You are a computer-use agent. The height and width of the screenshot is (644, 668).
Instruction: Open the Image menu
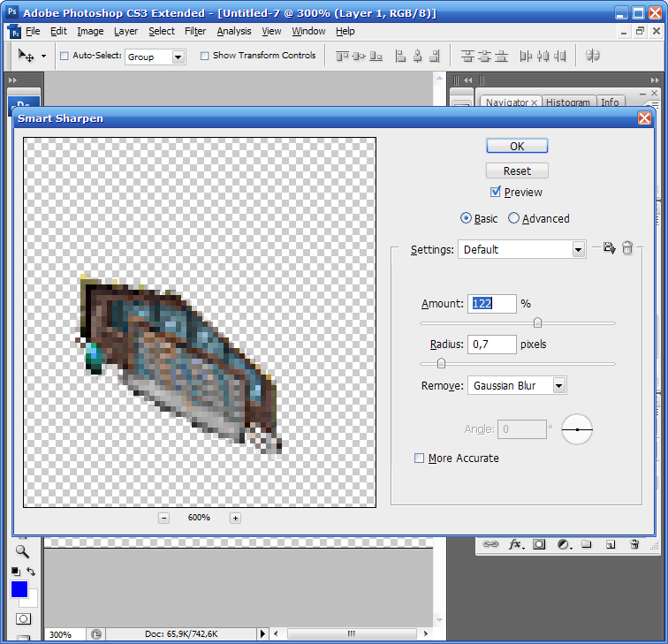pyautogui.click(x=90, y=31)
